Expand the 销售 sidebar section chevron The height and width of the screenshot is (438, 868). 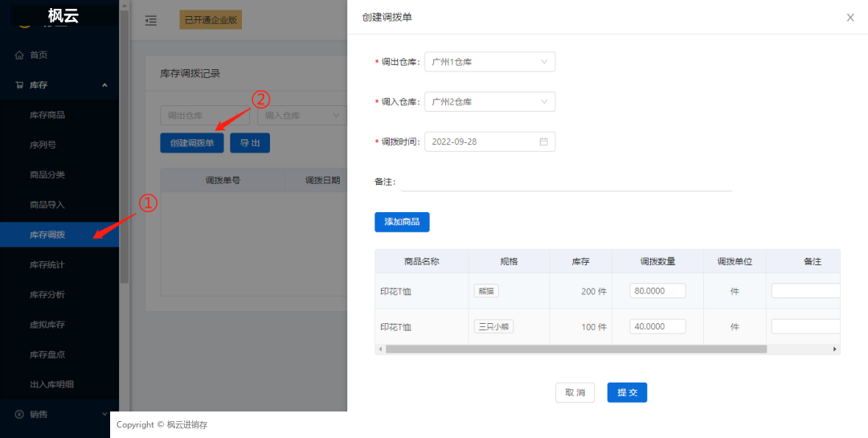[x=104, y=414]
